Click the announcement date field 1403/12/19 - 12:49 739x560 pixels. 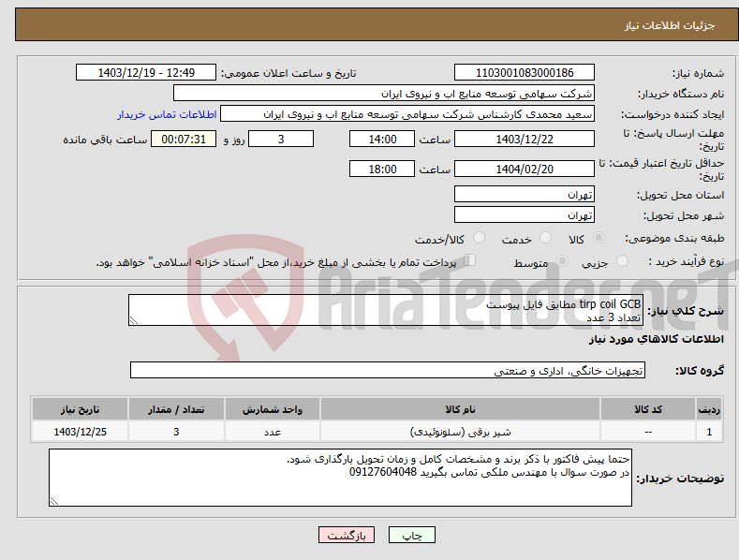(x=146, y=73)
